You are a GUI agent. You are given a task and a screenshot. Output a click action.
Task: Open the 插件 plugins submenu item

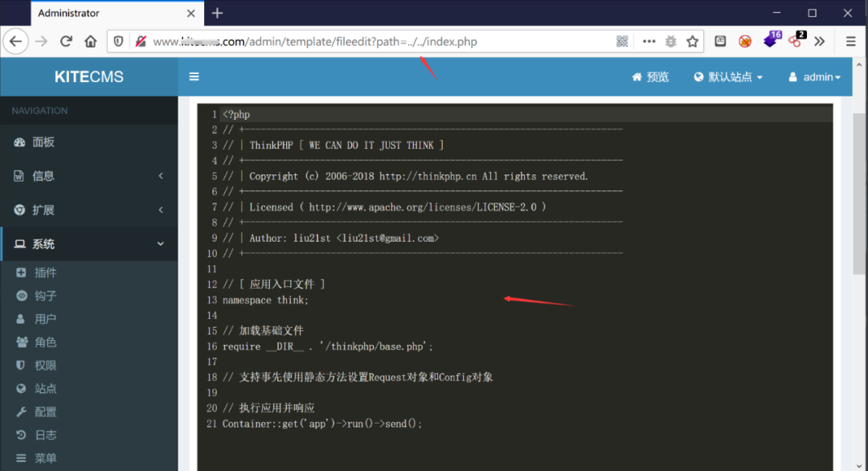89,272
